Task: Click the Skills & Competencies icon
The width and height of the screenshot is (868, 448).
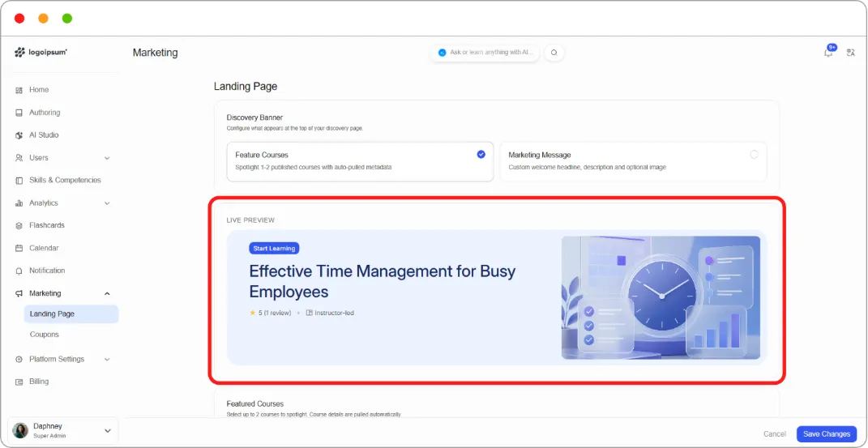Action: tap(19, 181)
